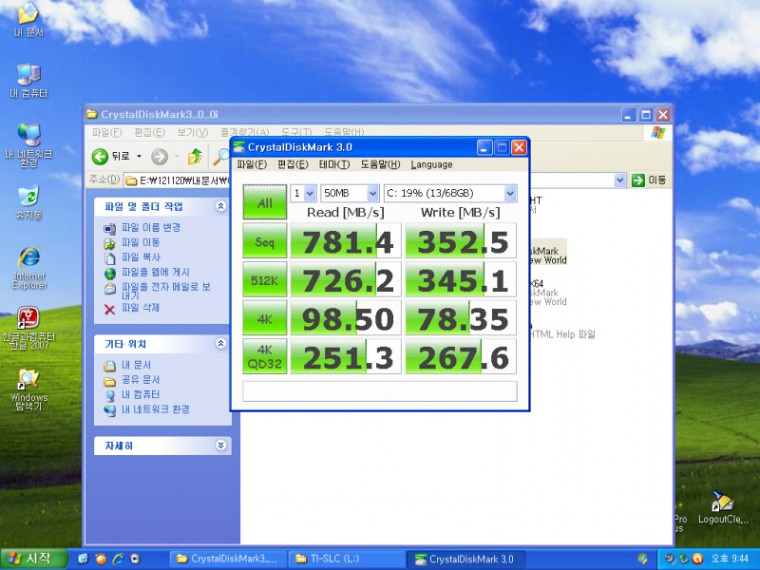Click 파일 삭제 delete file link
Screen dimensions: 760x570
tap(141, 308)
